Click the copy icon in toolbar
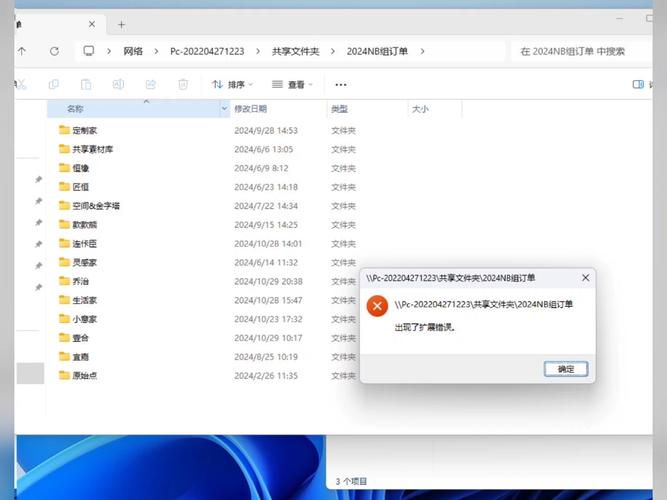 (x=54, y=84)
